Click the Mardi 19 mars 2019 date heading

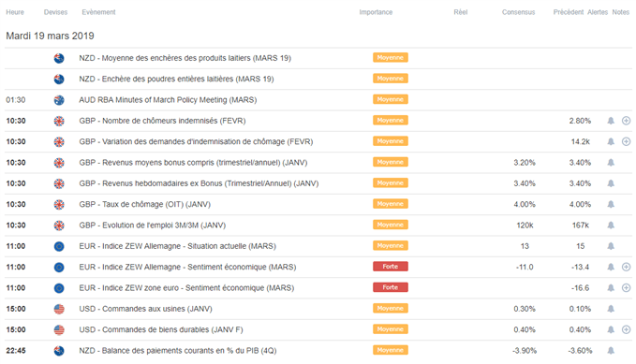tap(50, 36)
